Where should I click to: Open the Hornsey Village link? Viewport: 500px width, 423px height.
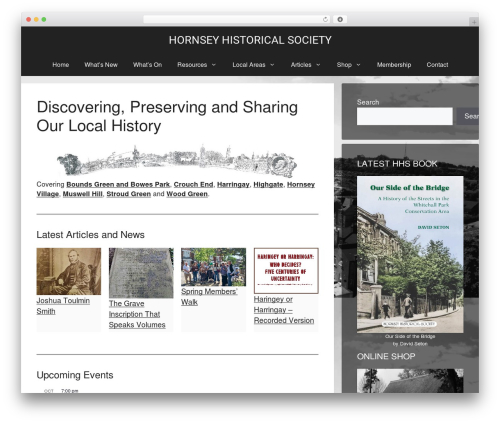point(301,184)
